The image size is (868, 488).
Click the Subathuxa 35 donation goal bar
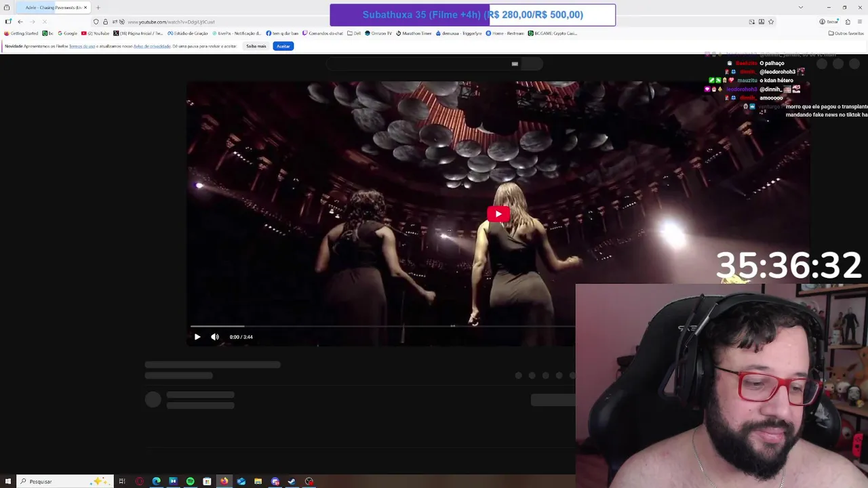(x=473, y=15)
